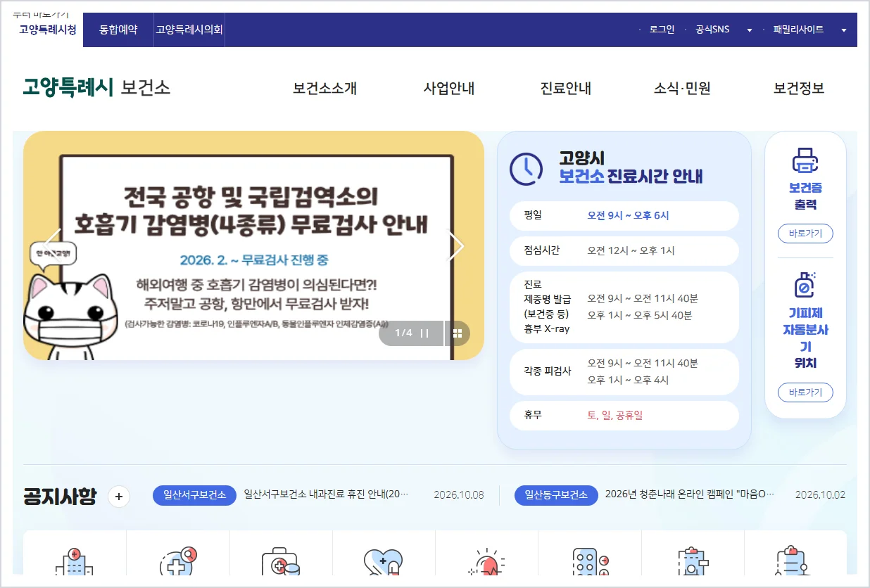Click the date 2026.10.08
Screen dimensions: 870x588
[459, 495]
